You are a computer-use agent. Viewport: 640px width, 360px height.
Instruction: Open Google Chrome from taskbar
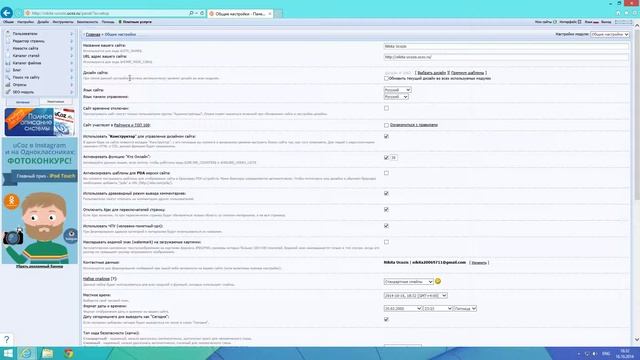tap(69, 353)
